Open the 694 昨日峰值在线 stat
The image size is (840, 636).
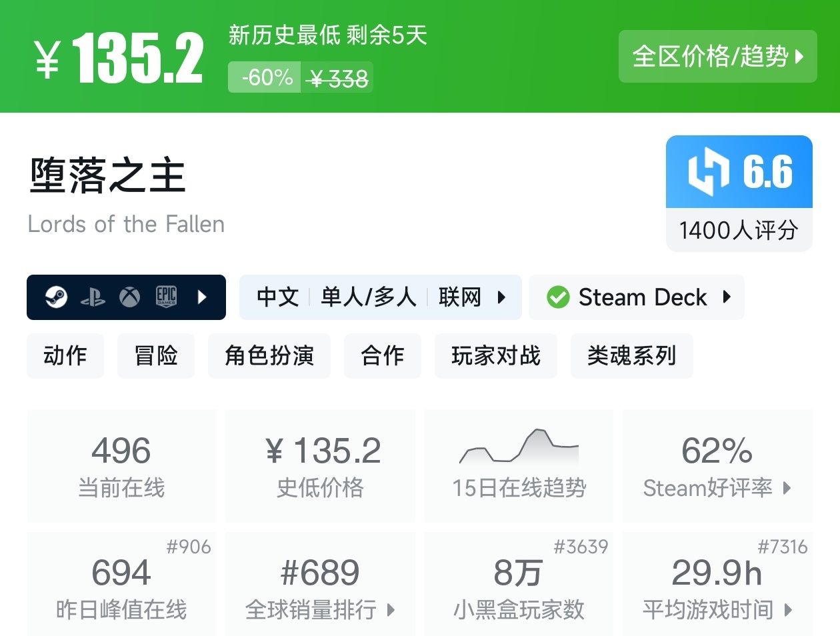point(121,584)
